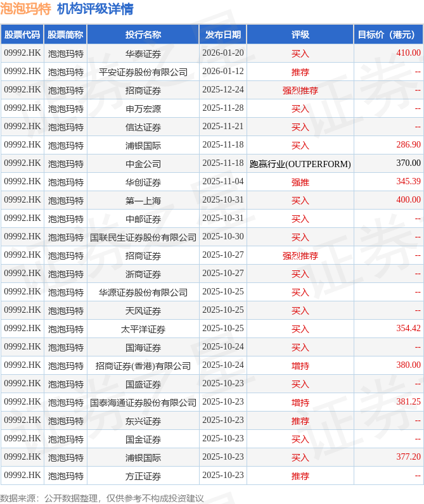Viewport: 424px width, 504px height.
Task: Click the 国盛证券 cell
Action: (143, 384)
